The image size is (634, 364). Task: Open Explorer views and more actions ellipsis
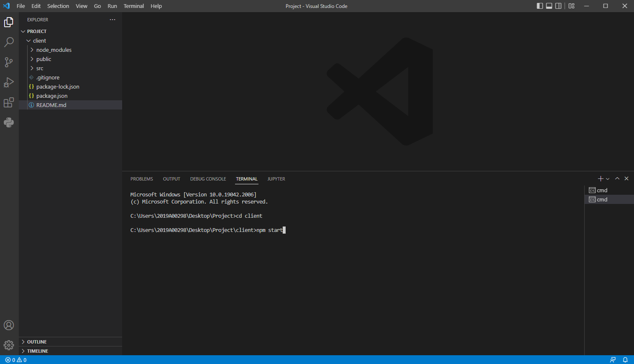[x=112, y=20]
